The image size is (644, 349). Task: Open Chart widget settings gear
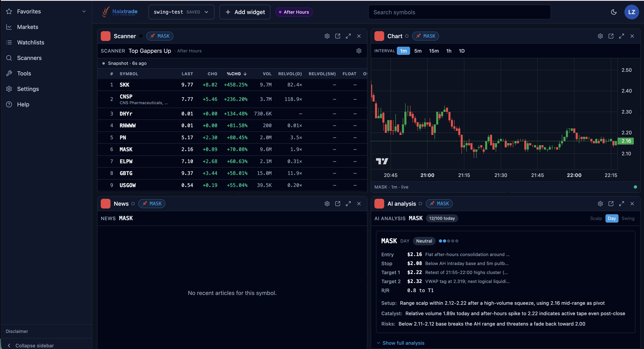pyautogui.click(x=600, y=36)
